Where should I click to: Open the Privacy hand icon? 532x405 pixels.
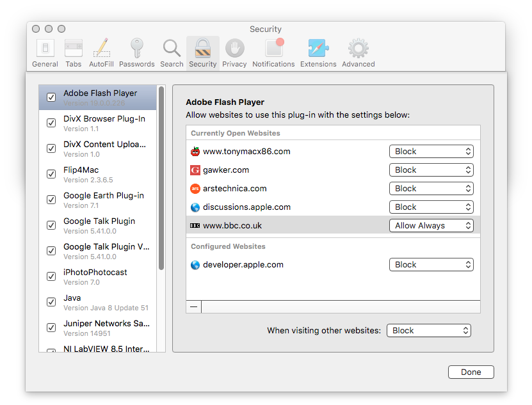click(235, 48)
